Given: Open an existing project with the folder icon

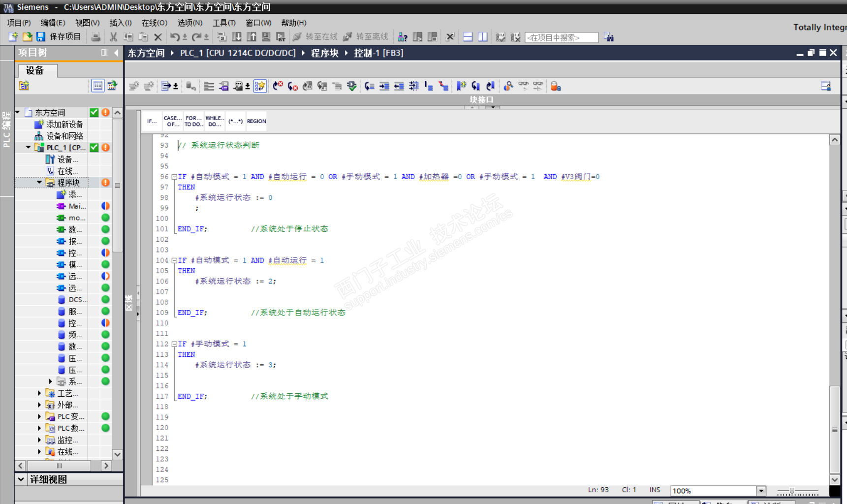Looking at the screenshot, I should pyautogui.click(x=27, y=37).
